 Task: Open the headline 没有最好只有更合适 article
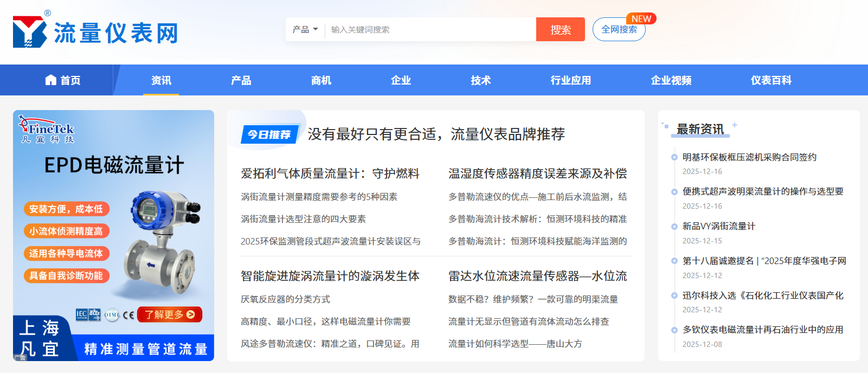(436, 134)
